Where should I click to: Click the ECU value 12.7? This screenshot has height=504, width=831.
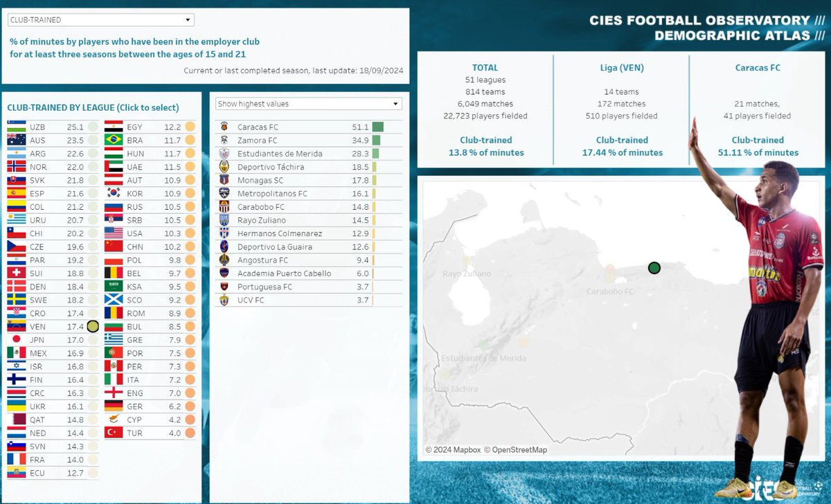point(75,473)
